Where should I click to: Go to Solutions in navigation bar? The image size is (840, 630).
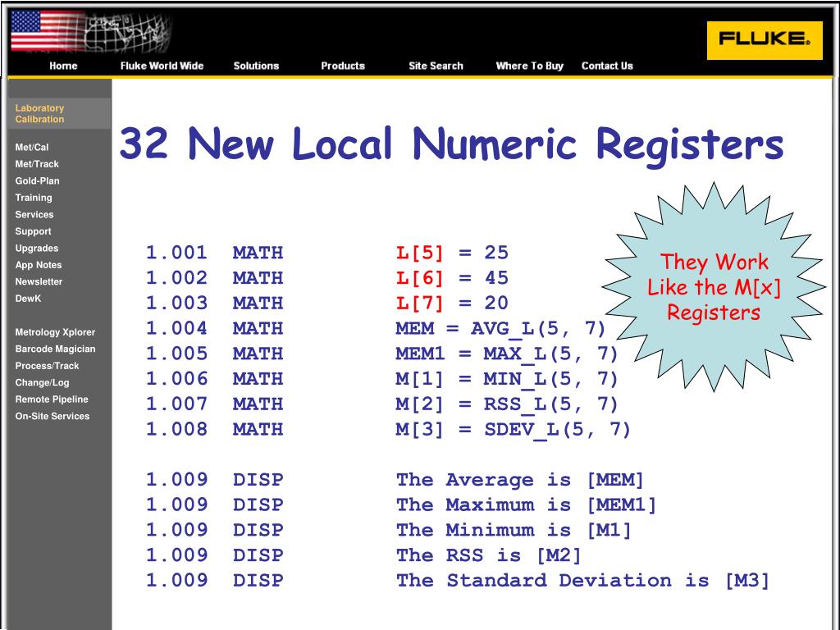(256, 66)
